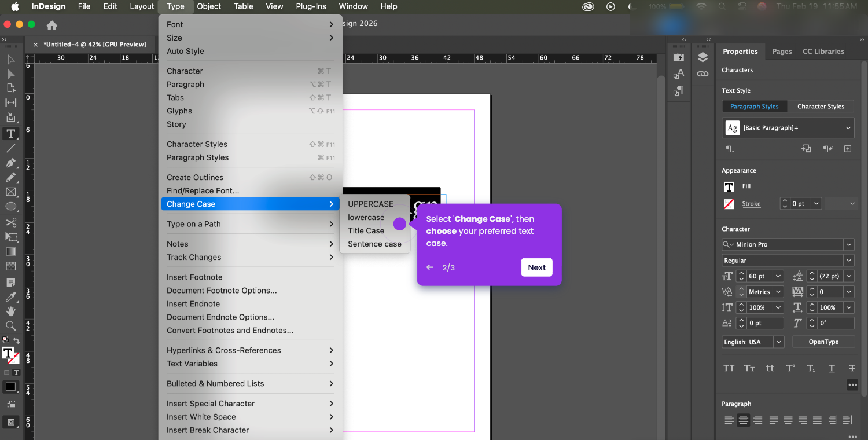Click the Stroke none swatch
Viewport: 868px width, 440px height.
point(729,204)
